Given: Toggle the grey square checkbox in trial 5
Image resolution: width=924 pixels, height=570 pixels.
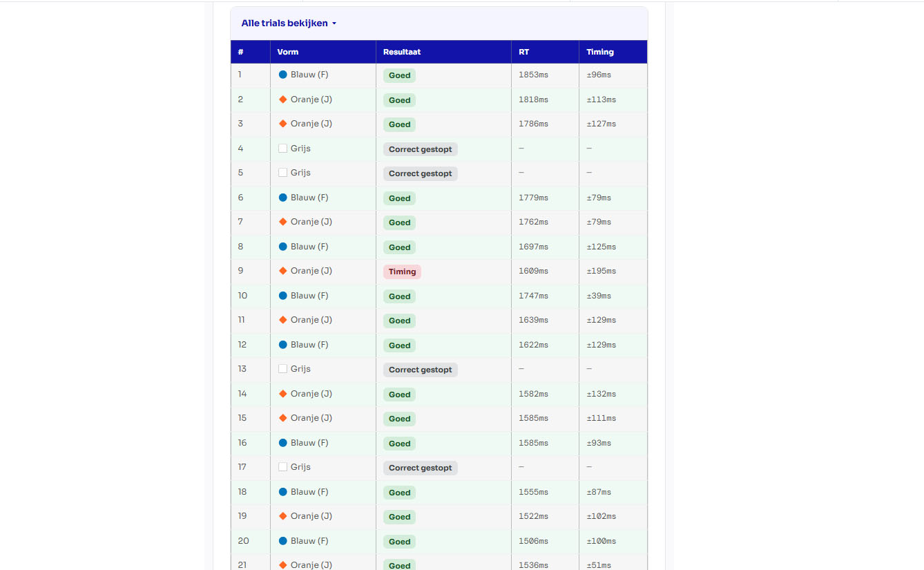Looking at the screenshot, I should (282, 172).
